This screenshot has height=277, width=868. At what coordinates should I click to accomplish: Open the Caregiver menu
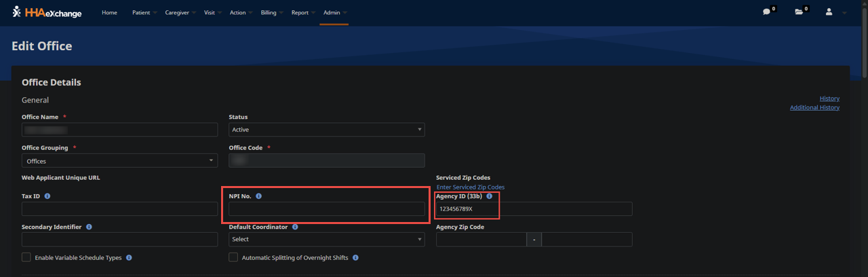click(177, 12)
